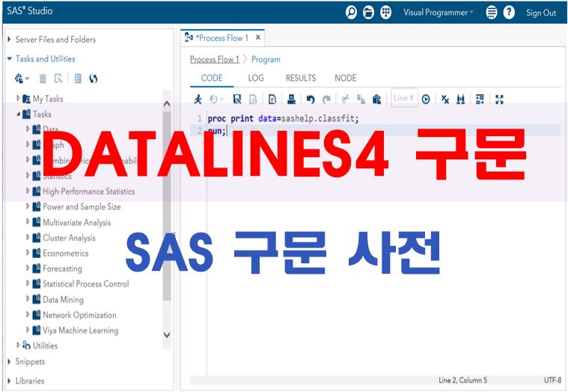Click the Undo icon
568x392 pixels.
[310, 99]
